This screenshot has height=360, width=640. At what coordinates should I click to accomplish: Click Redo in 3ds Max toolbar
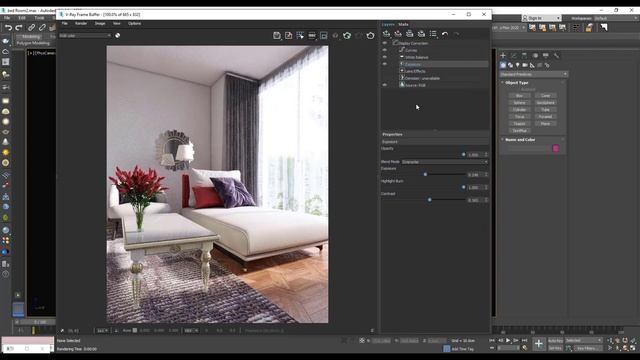[19, 28]
